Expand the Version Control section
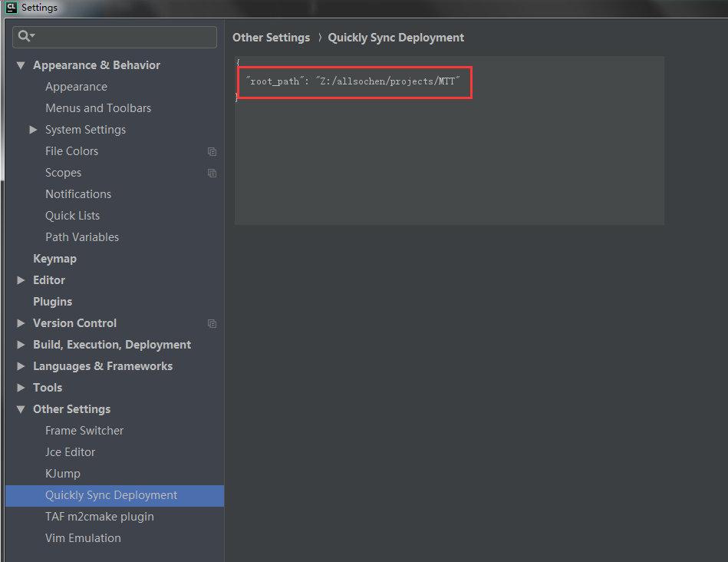The image size is (728, 562). (21, 323)
